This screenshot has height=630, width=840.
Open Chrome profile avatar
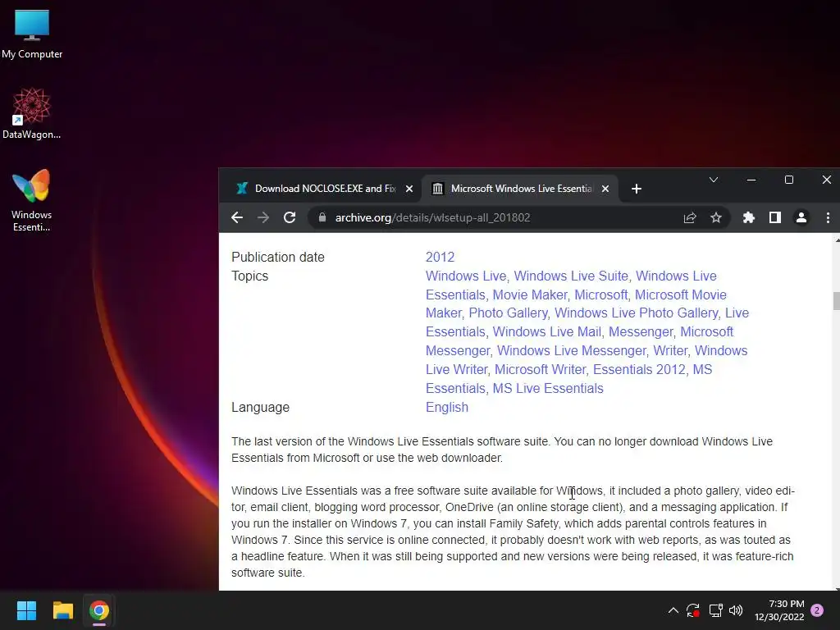click(x=801, y=217)
